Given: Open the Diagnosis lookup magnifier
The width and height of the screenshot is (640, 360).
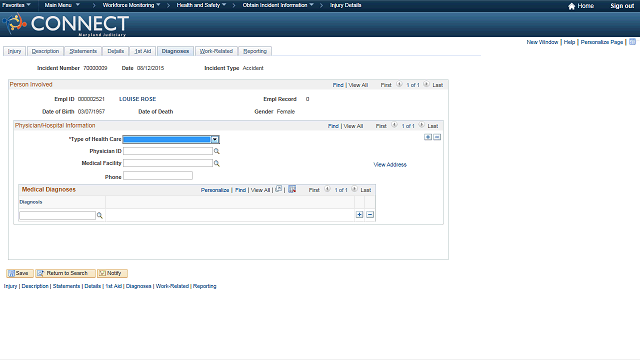Looking at the screenshot, I should point(100,216).
